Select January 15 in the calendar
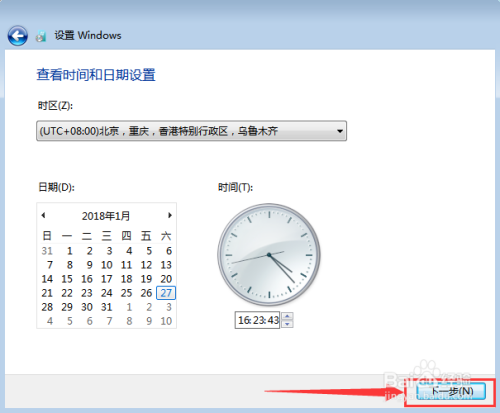This screenshot has width=500, height=413. point(67,279)
